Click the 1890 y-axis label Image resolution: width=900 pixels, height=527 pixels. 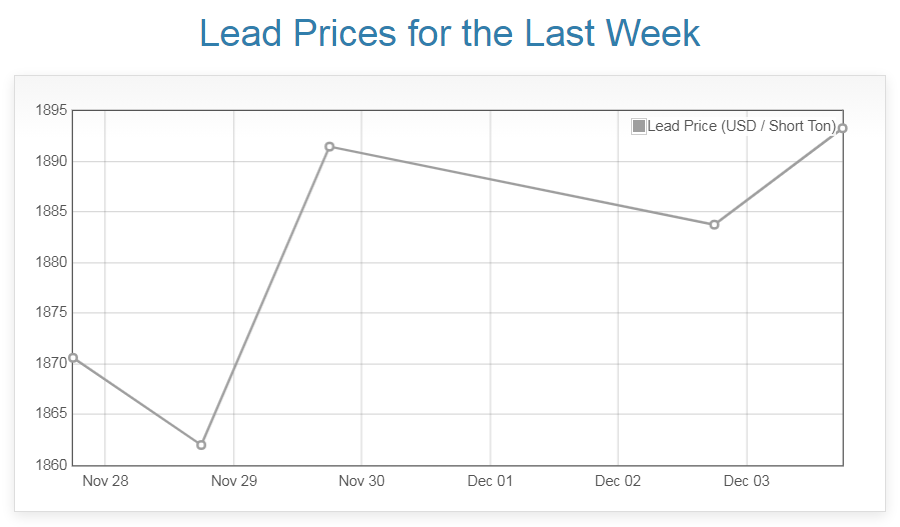pos(50,161)
